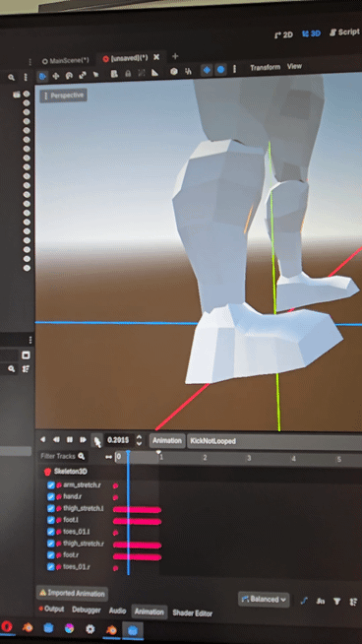Click the lock selected node icon
The image size is (362, 644).
[x=128, y=74]
